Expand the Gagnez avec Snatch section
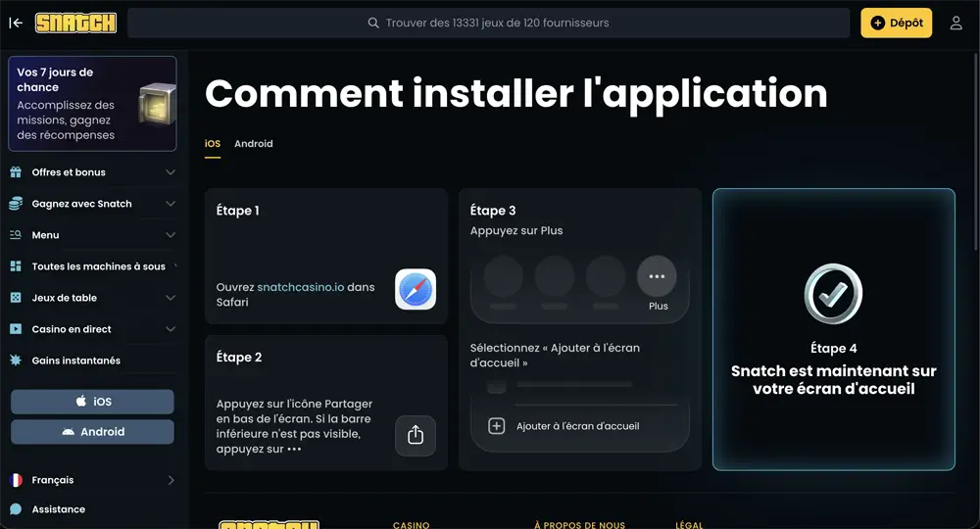 (170, 204)
